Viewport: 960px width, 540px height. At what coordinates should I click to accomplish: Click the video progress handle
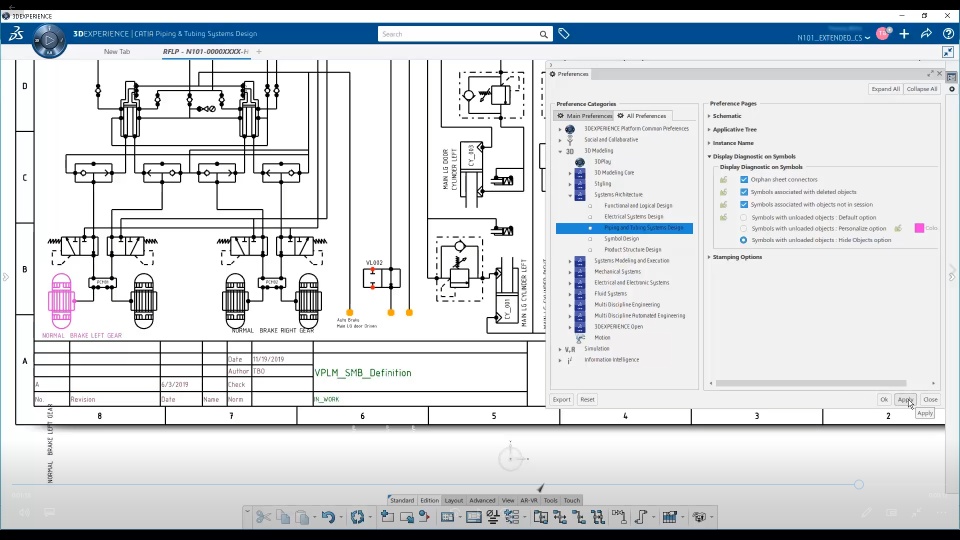(859, 484)
